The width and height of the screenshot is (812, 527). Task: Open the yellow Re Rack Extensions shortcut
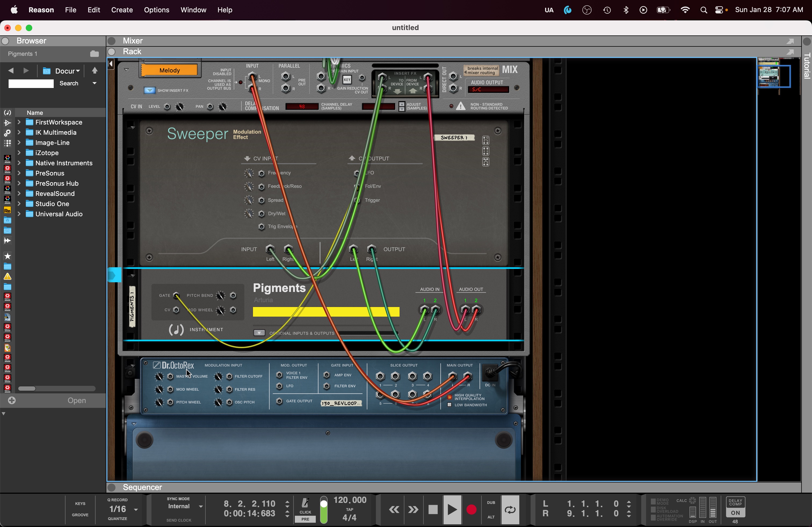7,210
